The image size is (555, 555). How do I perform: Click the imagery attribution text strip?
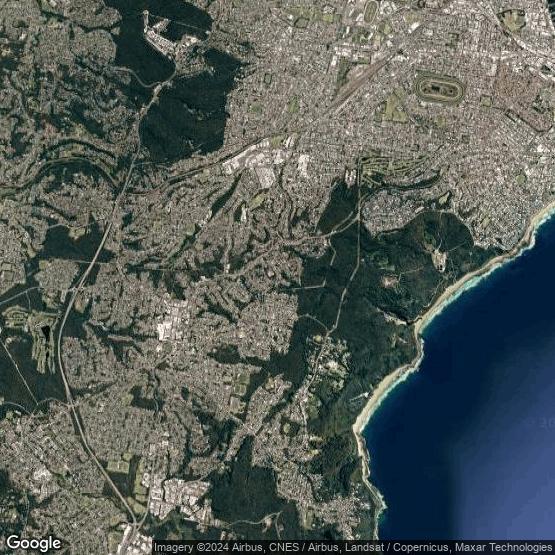tap(354, 547)
